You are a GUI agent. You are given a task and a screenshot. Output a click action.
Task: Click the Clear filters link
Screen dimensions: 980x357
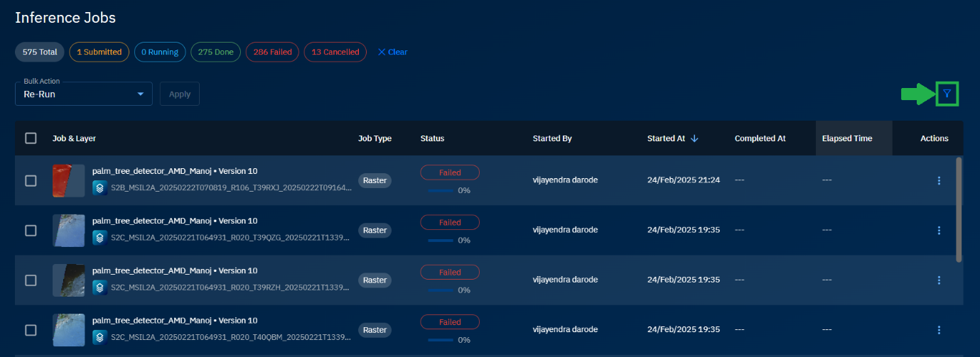coord(392,52)
